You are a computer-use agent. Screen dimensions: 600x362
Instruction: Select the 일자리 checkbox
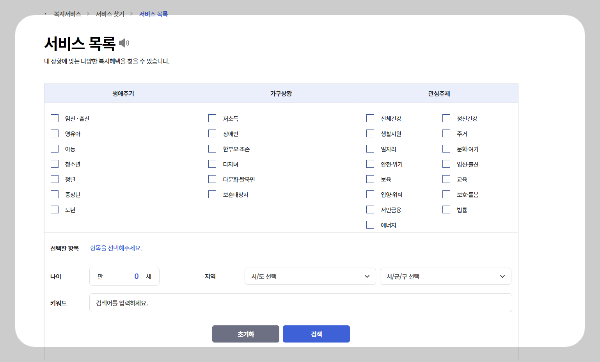[370, 149]
